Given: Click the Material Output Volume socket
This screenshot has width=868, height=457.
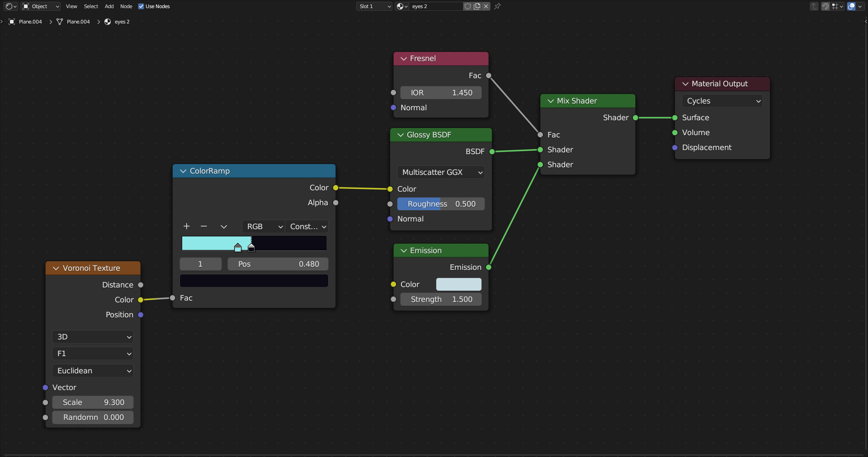Looking at the screenshot, I should coord(675,132).
